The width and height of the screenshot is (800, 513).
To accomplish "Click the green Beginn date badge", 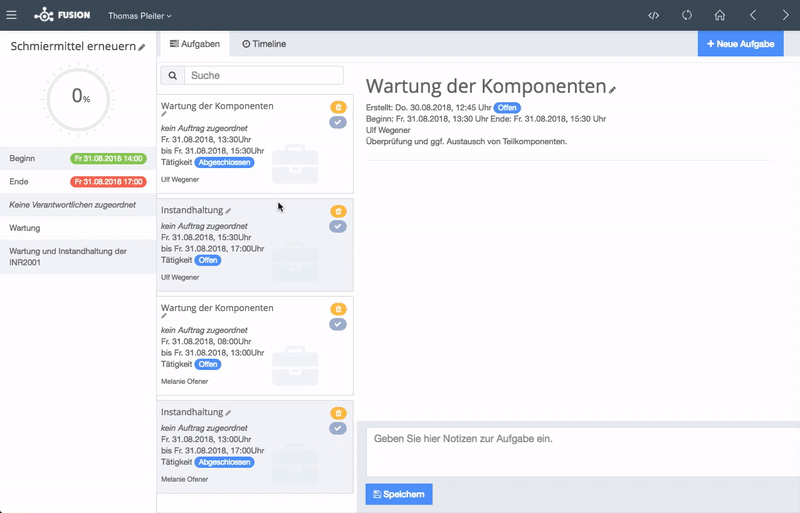I will pos(108,159).
